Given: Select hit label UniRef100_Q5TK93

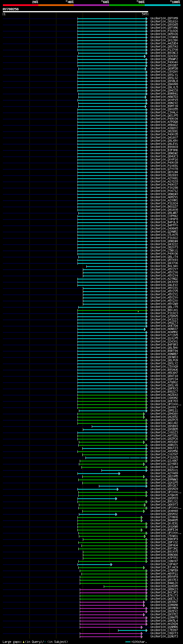Looking at the screenshot, I should [x=164, y=260].
